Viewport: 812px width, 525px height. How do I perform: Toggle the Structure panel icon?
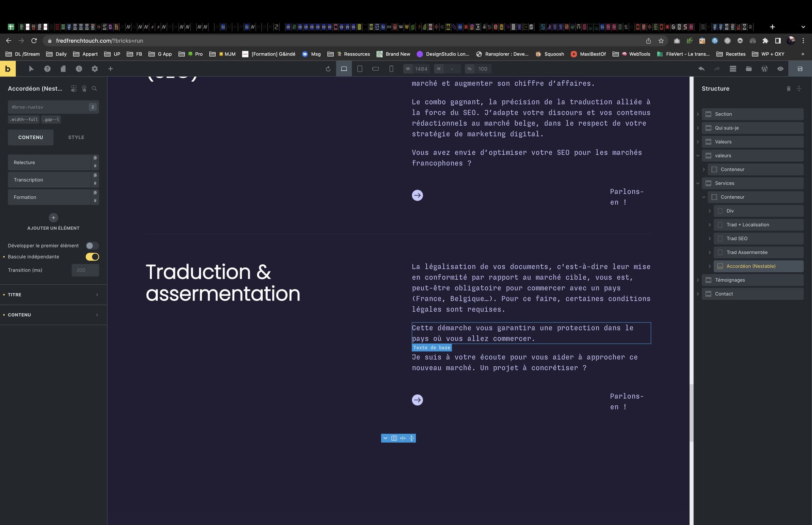(x=733, y=69)
